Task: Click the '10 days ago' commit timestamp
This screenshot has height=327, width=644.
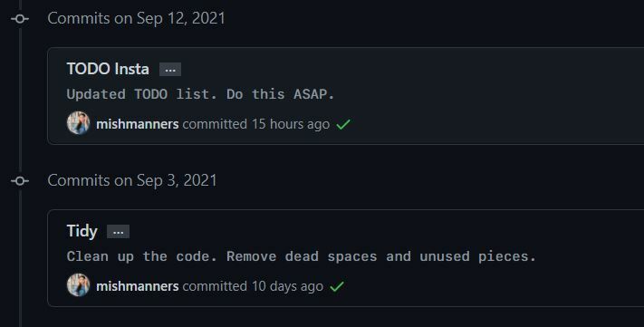Action: click(x=287, y=286)
